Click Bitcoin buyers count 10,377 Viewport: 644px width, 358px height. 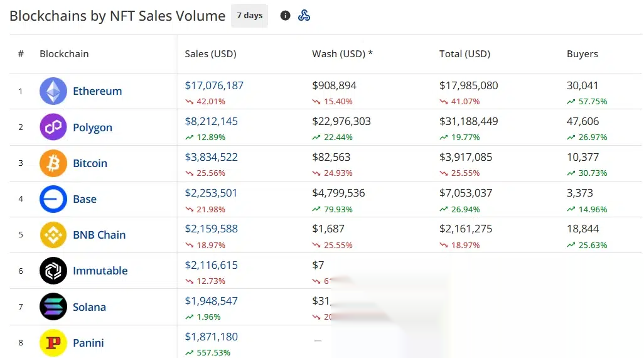pos(583,157)
